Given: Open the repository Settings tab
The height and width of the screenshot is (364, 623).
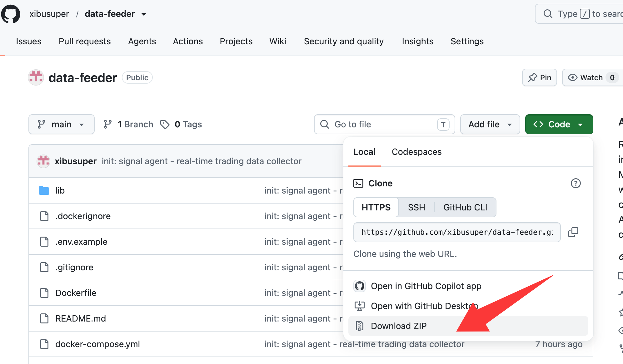Looking at the screenshot, I should pyautogui.click(x=467, y=41).
